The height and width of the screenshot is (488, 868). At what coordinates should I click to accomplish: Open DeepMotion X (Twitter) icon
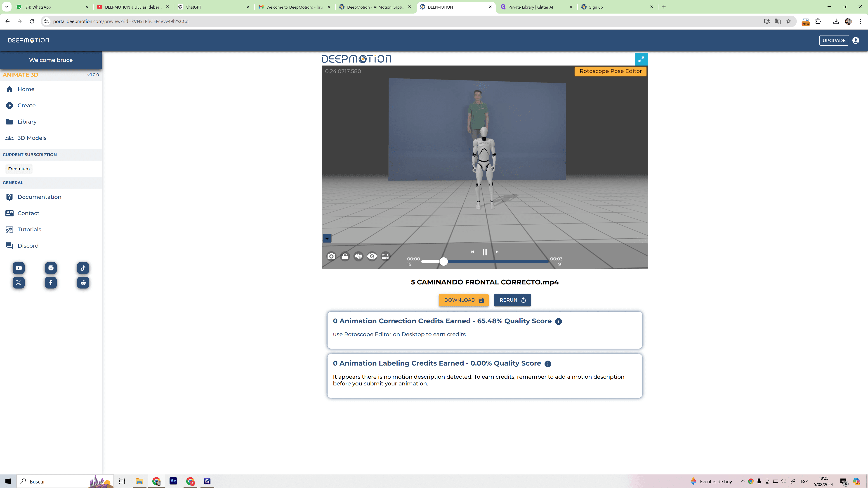[19, 283]
